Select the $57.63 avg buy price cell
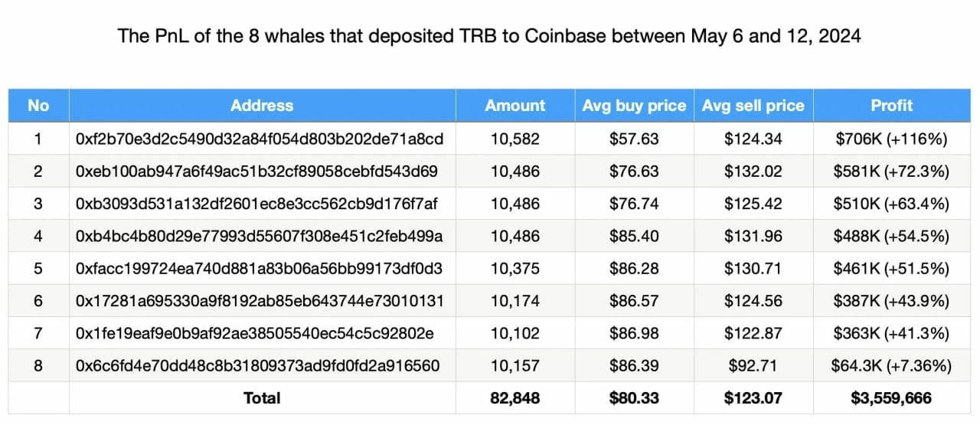Viewport: 980px width, 425px height. [634, 139]
